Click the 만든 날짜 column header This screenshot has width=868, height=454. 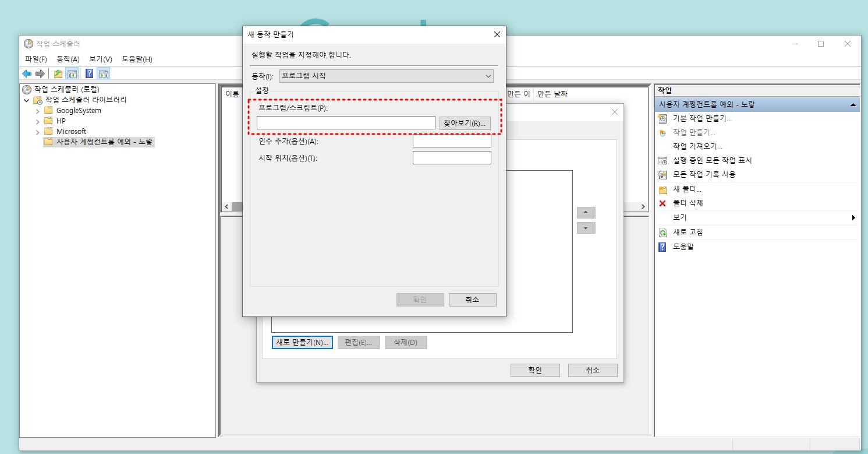click(x=552, y=94)
